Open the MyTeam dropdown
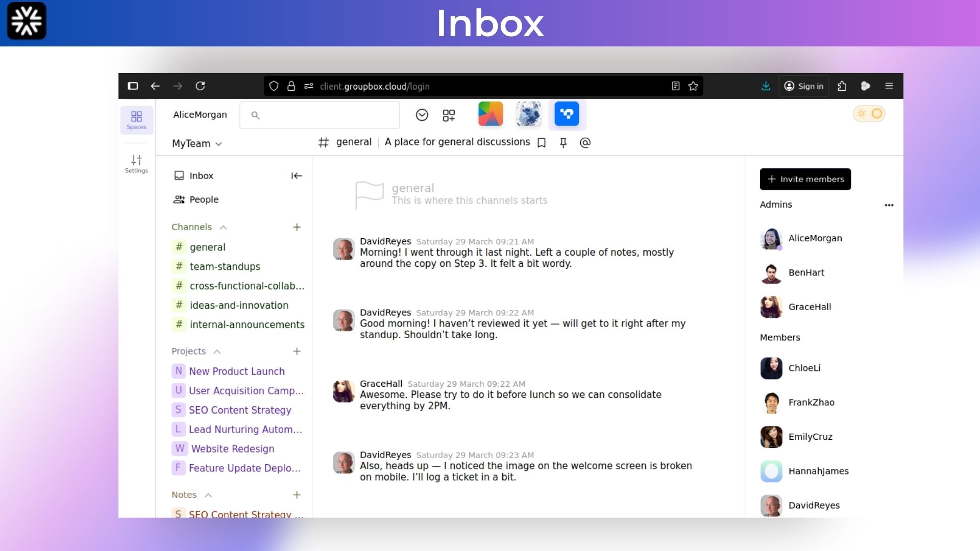980x551 pixels. 197,144
